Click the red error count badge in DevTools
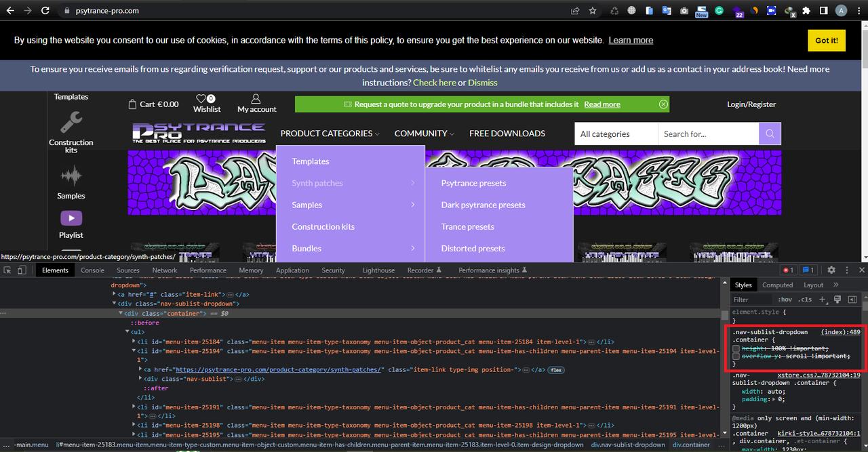The width and height of the screenshot is (868, 452). (x=788, y=270)
